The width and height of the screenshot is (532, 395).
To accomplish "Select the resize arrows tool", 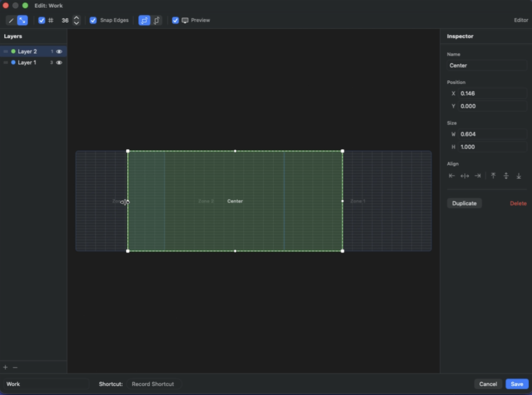I will (22, 21).
